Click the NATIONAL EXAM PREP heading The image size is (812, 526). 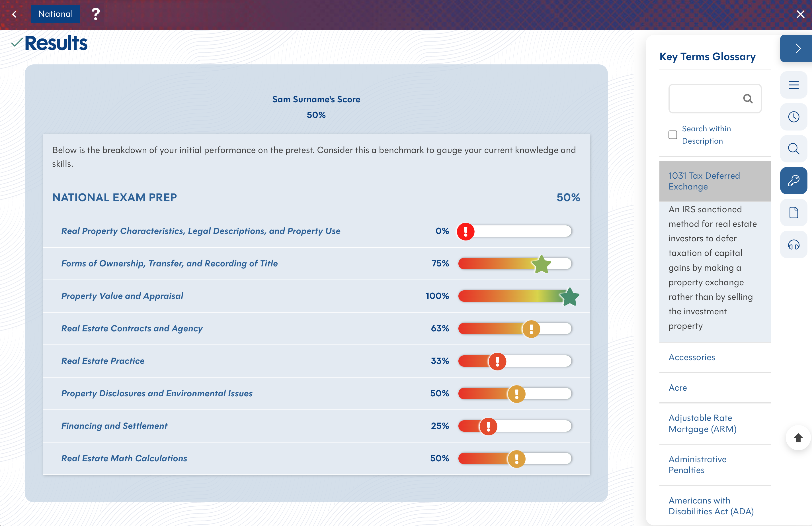pos(115,197)
